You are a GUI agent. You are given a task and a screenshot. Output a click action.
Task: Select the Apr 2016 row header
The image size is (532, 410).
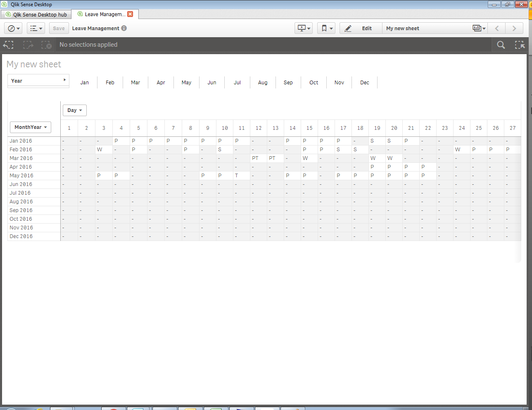[x=34, y=167]
